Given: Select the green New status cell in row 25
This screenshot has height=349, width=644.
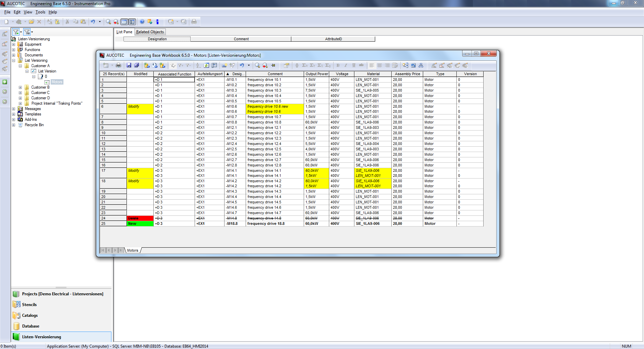Looking at the screenshot, I should (x=140, y=224).
